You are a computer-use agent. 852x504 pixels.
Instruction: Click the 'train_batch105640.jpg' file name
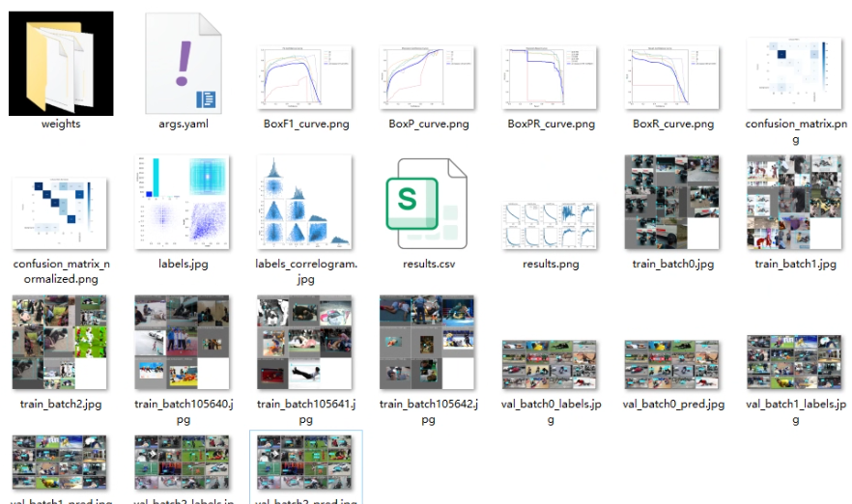pyautogui.click(x=184, y=411)
